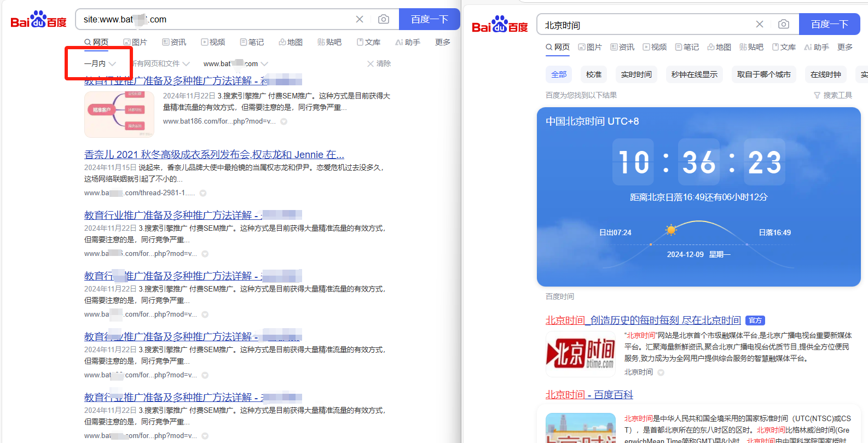Select the 取自于哪个城市 filter chip
Screen dimensions: 868x443
[764, 74]
